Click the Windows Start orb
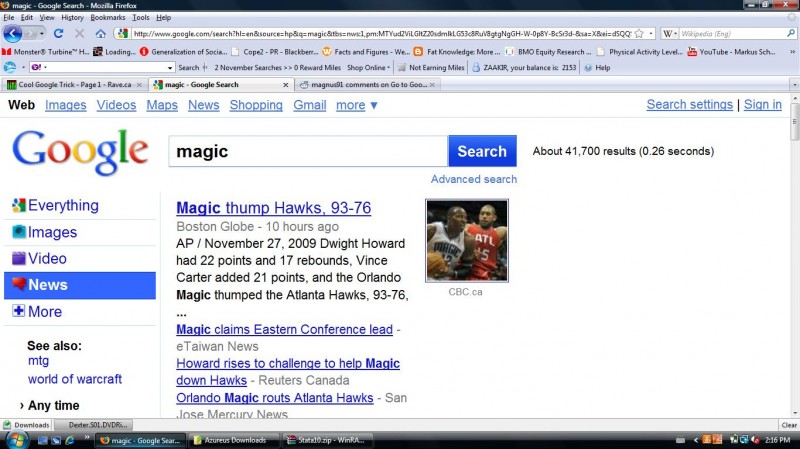 16,440
